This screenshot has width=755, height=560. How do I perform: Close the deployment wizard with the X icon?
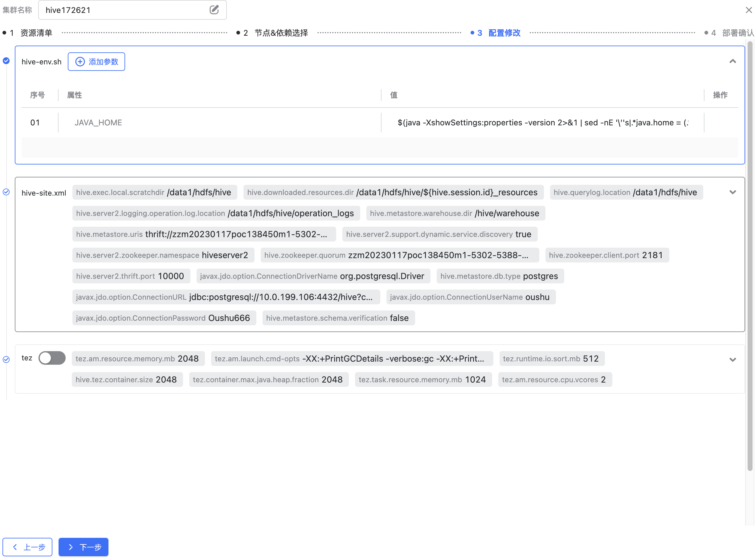pyautogui.click(x=749, y=10)
